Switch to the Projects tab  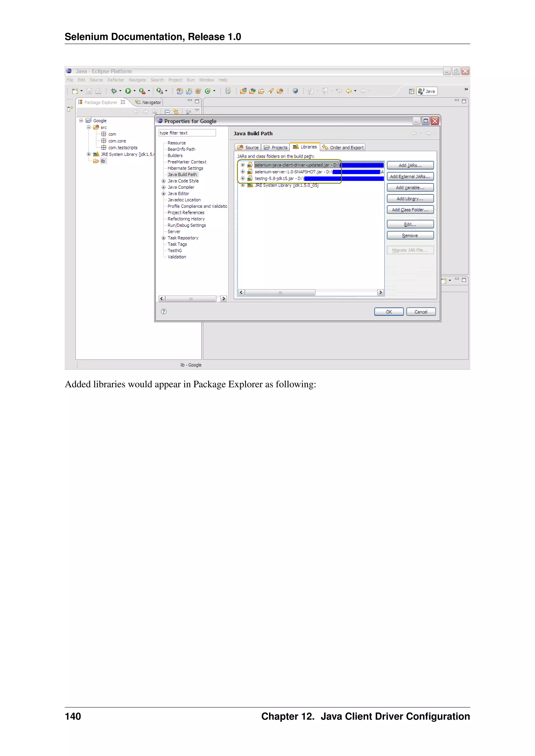(x=276, y=147)
